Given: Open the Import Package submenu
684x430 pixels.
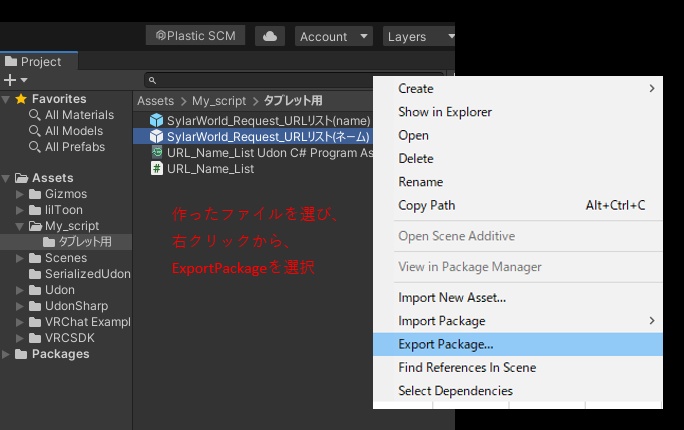Looking at the screenshot, I should click(x=518, y=321).
